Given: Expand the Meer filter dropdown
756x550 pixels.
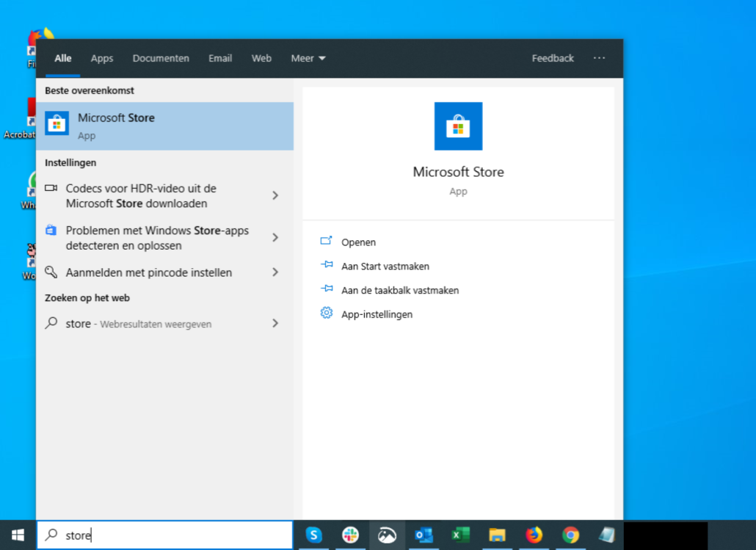Looking at the screenshot, I should coord(308,59).
